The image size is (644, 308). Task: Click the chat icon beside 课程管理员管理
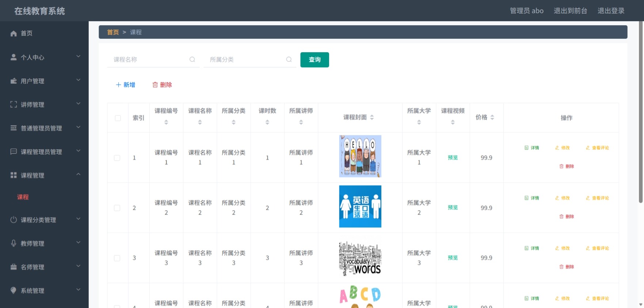[x=14, y=152]
